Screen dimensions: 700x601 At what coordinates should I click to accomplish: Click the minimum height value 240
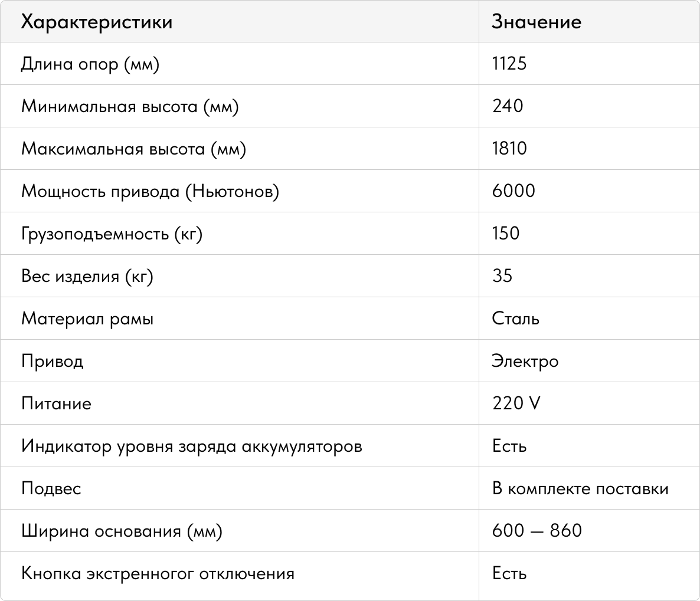point(508,106)
